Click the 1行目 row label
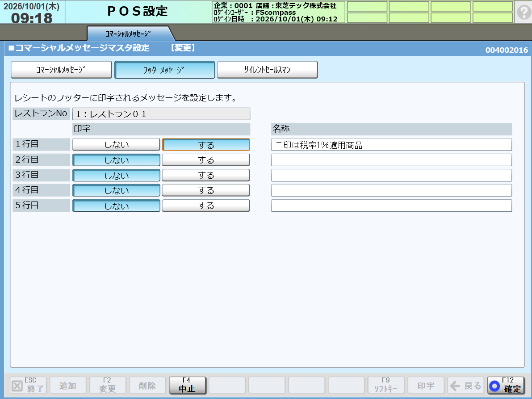Image resolution: width=532 pixels, height=399 pixels. click(x=42, y=144)
